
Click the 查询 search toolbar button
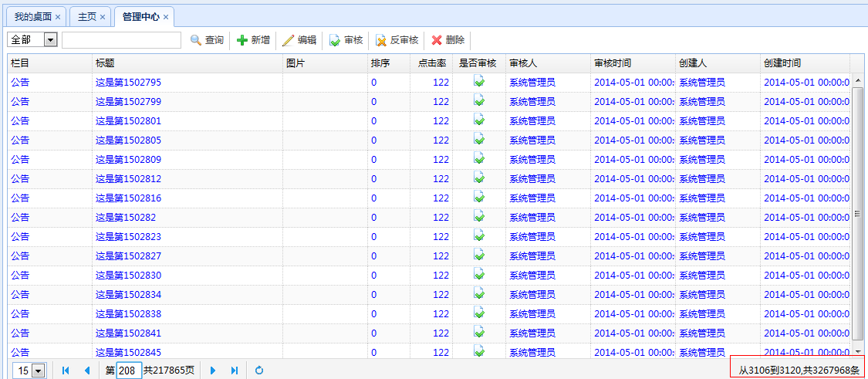point(207,40)
